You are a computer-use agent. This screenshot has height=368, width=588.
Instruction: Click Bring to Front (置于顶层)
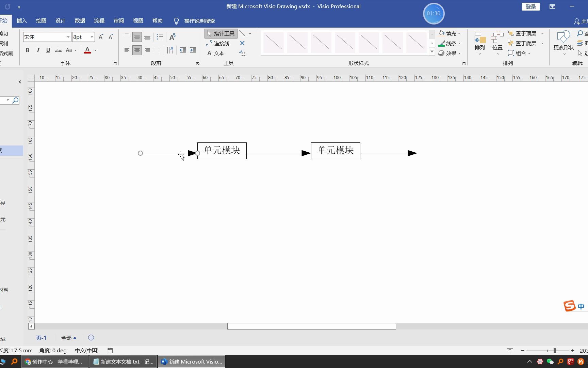point(522,33)
